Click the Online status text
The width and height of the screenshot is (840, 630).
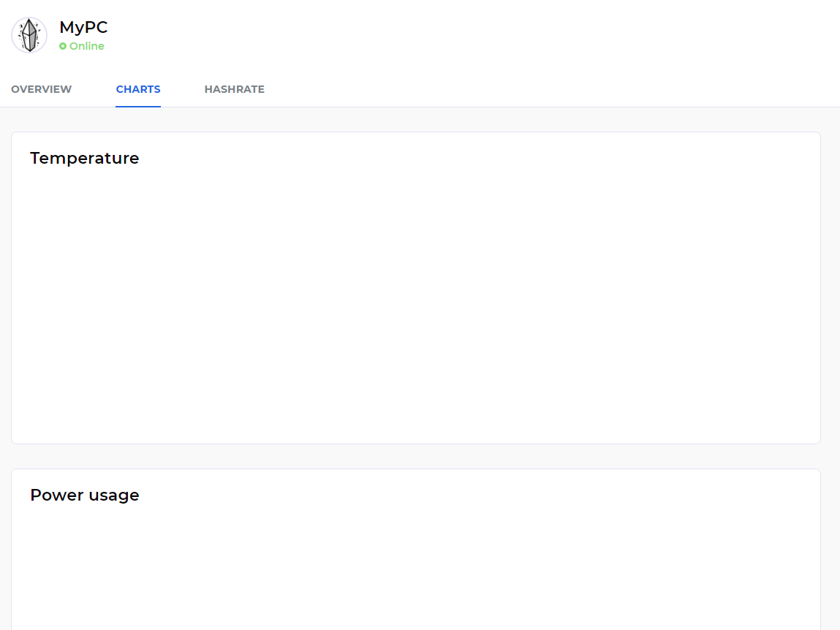pos(86,46)
